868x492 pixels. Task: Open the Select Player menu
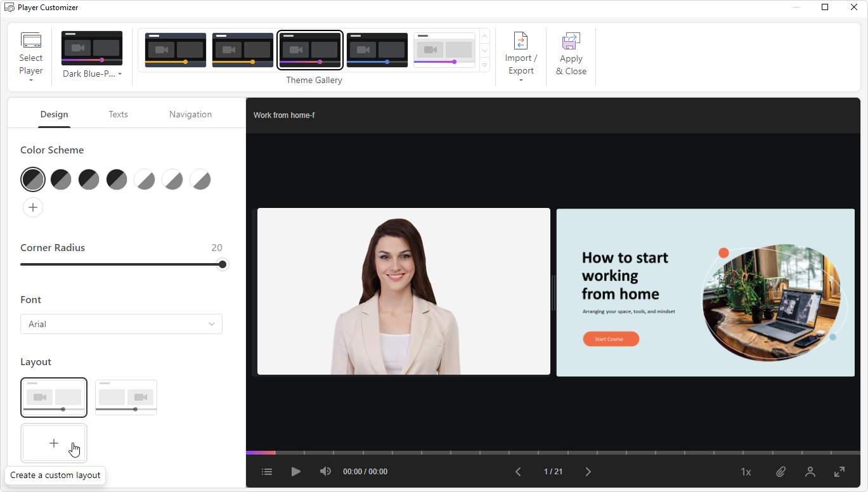point(30,57)
